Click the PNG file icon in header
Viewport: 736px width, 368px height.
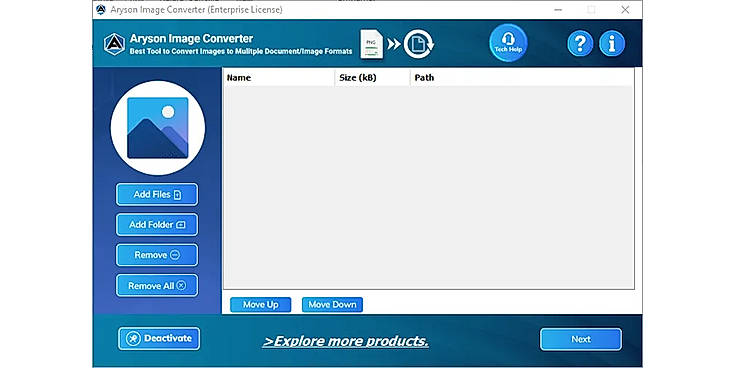pos(372,44)
